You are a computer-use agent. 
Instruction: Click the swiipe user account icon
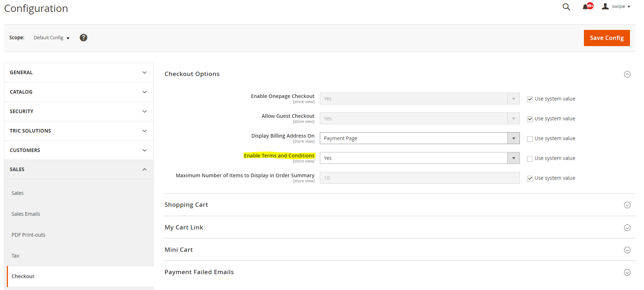click(606, 6)
